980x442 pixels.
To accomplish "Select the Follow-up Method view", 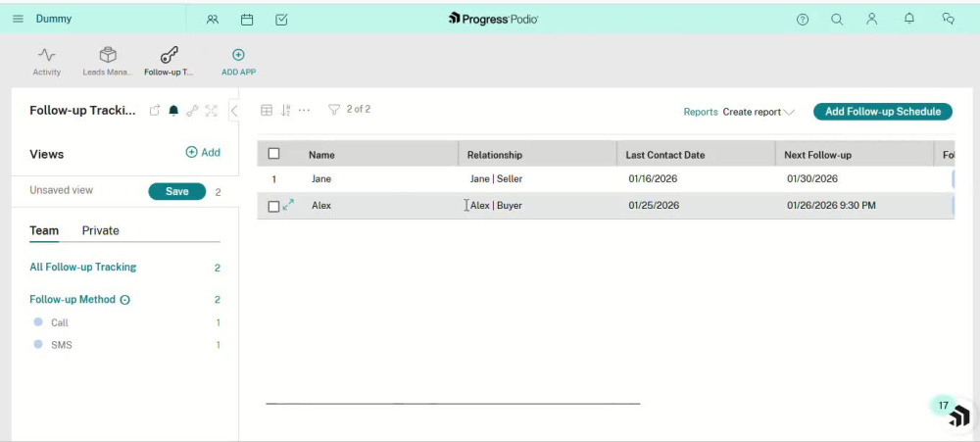I will point(73,300).
